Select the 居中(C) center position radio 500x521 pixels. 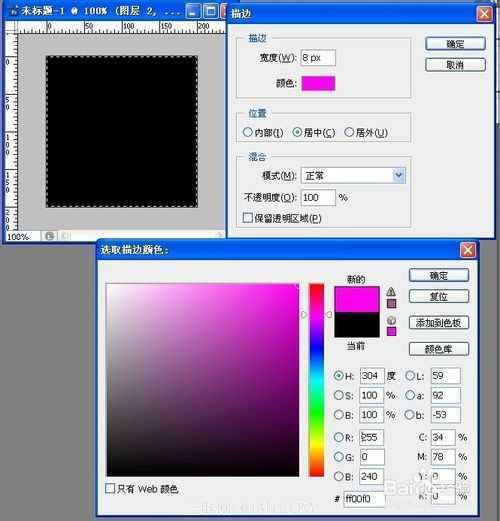tap(297, 132)
